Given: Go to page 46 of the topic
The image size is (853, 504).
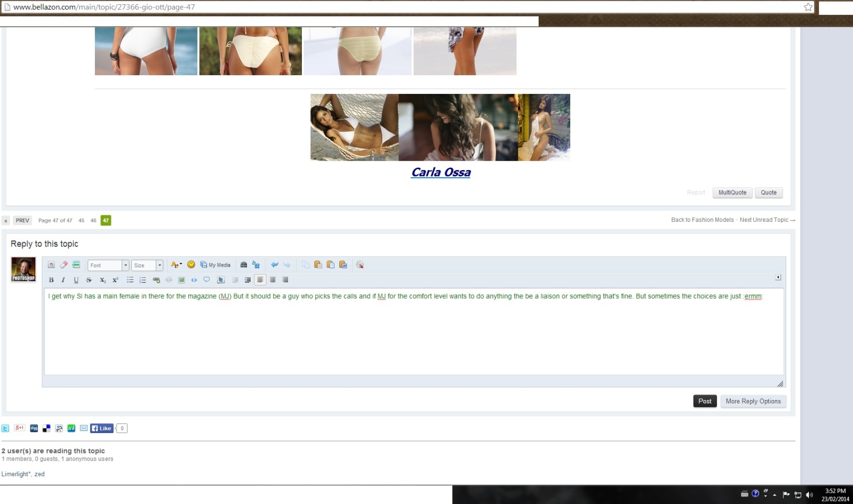Looking at the screenshot, I should [93, 220].
